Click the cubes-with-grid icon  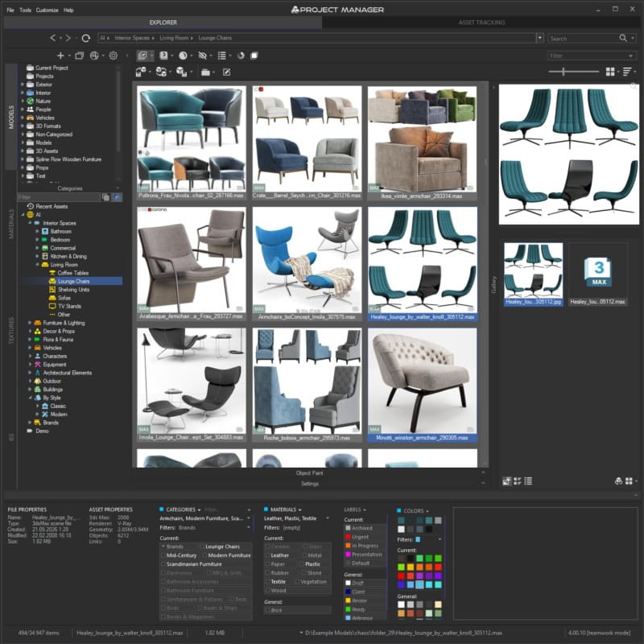pos(181,72)
